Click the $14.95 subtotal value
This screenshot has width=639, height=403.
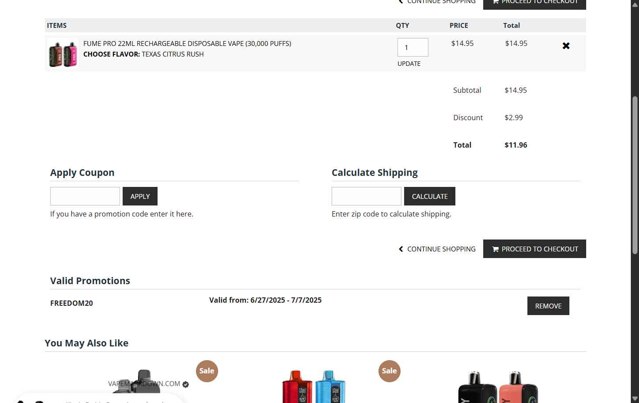click(x=516, y=90)
